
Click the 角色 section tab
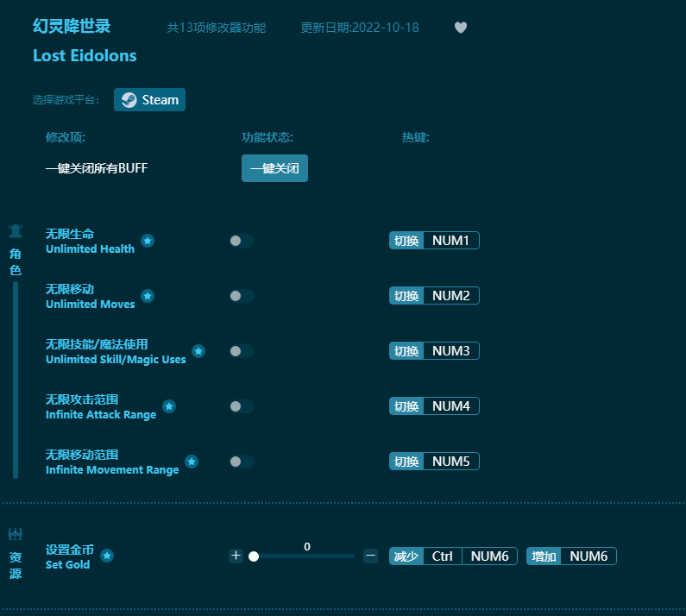pos(16,261)
